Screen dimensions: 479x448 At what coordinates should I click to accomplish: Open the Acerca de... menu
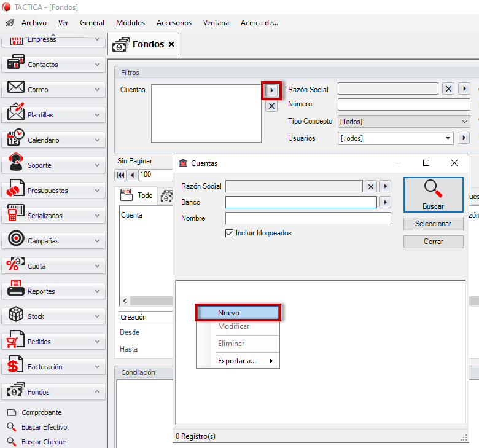(x=259, y=23)
